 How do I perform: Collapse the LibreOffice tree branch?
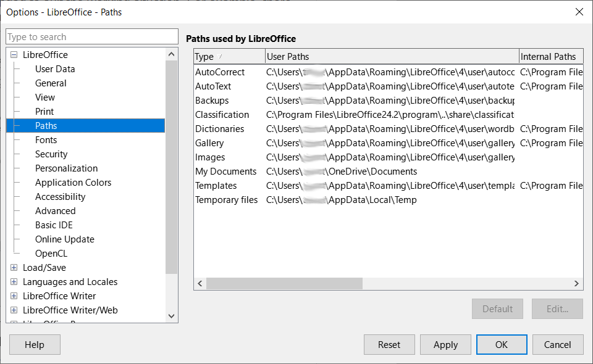click(x=14, y=54)
